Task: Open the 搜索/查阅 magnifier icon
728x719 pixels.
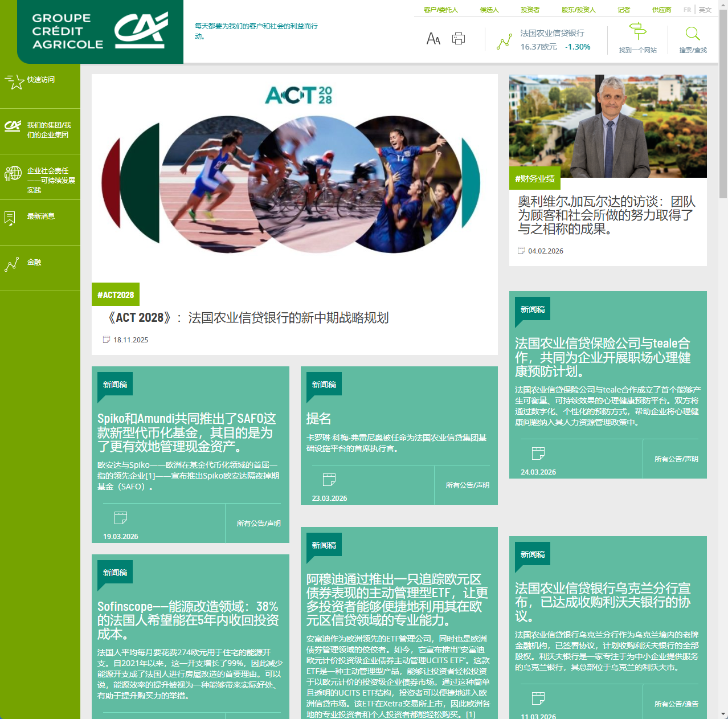Action: coord(692,34)
